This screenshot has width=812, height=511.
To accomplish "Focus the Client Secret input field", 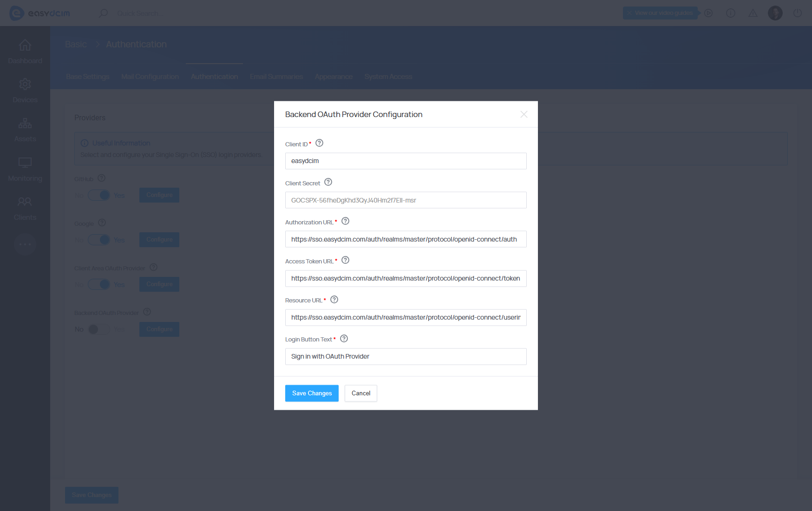I will coord(406,200).
